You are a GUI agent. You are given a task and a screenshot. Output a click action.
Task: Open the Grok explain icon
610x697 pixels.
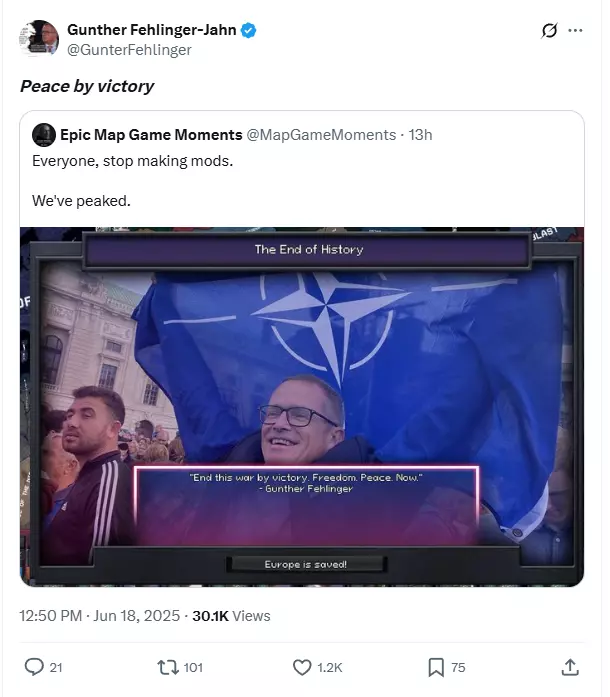[x=549, y=30]
